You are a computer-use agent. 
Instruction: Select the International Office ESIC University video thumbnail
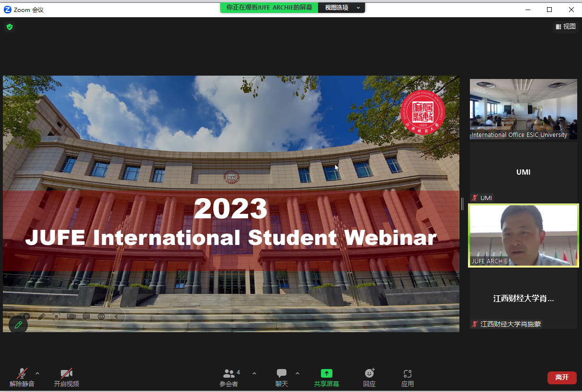tap(523, 109)
